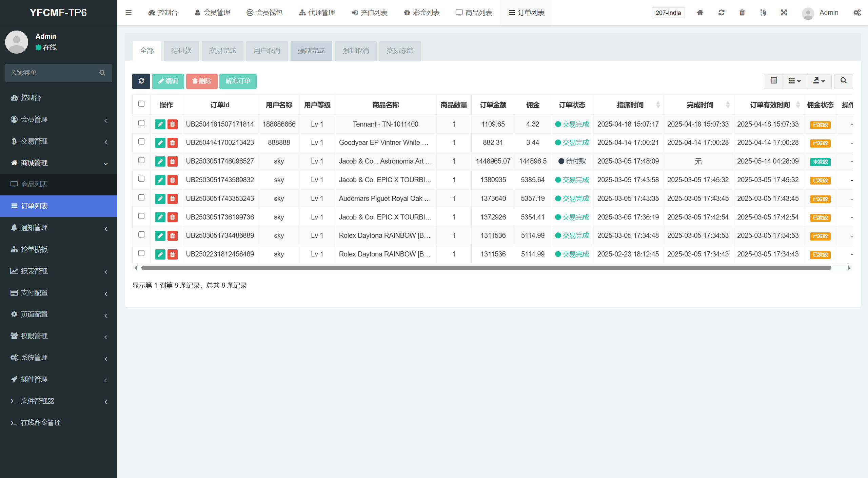Click the horizontal table scrollbar
The image size is (868, 478).
coord(486,268)
